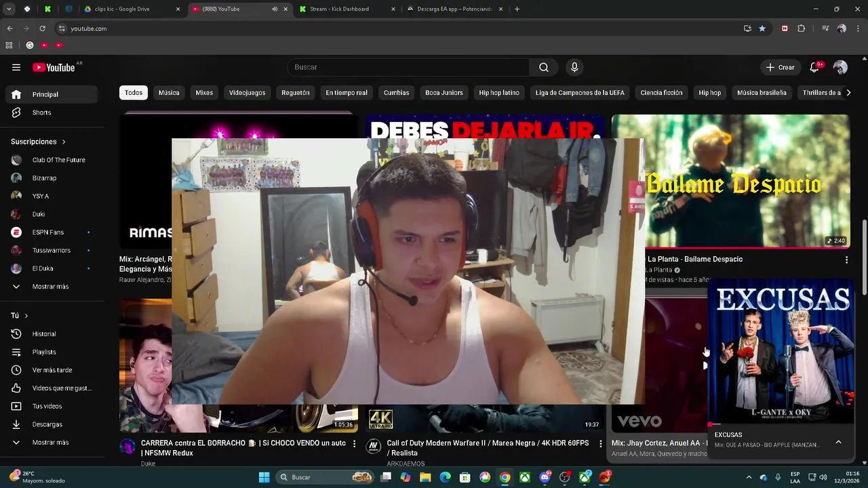Viewport: 868px width, 488px height.
Task: Select Principal in the sidebar
Action: pyautogui.click(x=52, y=94)
